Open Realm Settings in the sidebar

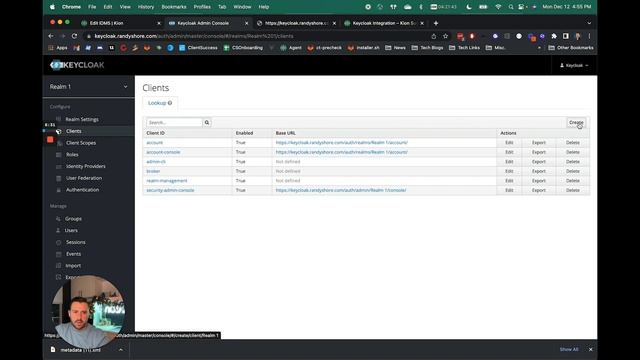82,119
